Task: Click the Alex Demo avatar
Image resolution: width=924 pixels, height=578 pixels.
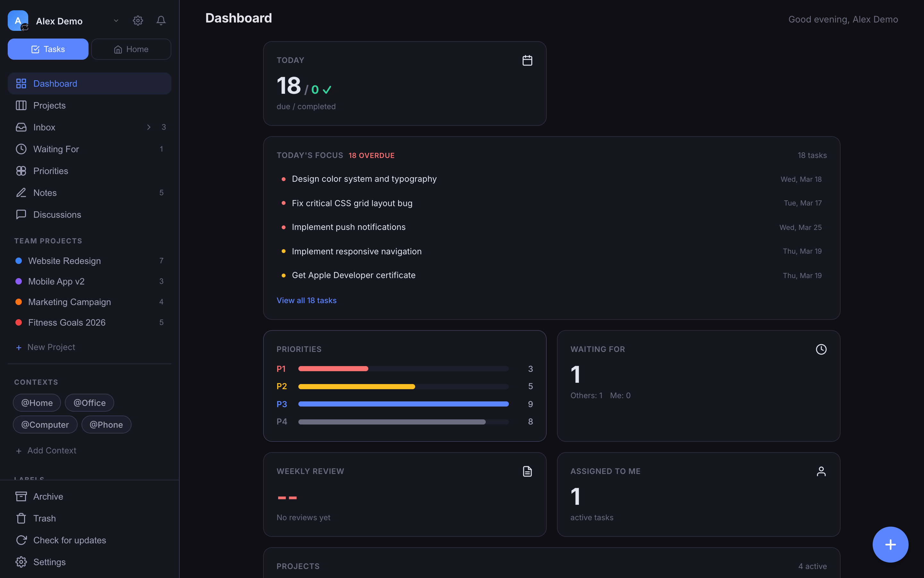Action: [x=18, y=21]
